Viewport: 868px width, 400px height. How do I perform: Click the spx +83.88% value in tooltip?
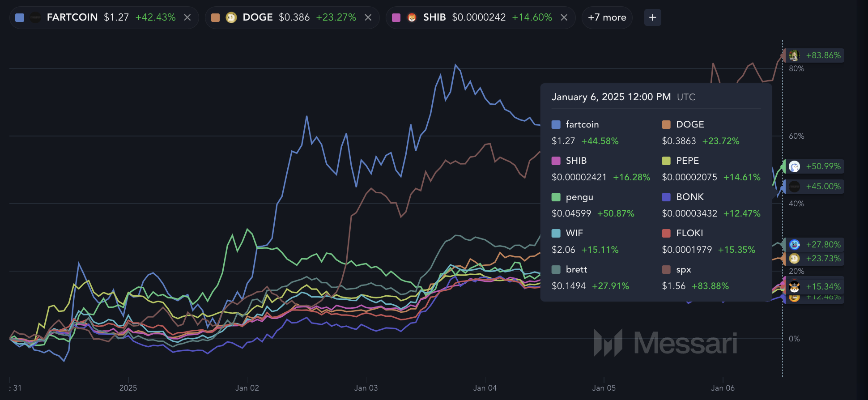[x=711, y=286]
